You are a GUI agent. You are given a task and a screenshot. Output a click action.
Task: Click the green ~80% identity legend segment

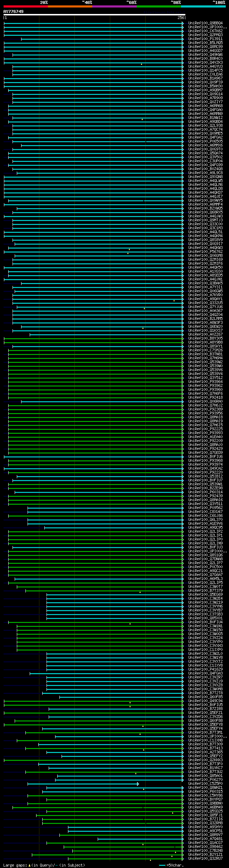coord(159,6)
